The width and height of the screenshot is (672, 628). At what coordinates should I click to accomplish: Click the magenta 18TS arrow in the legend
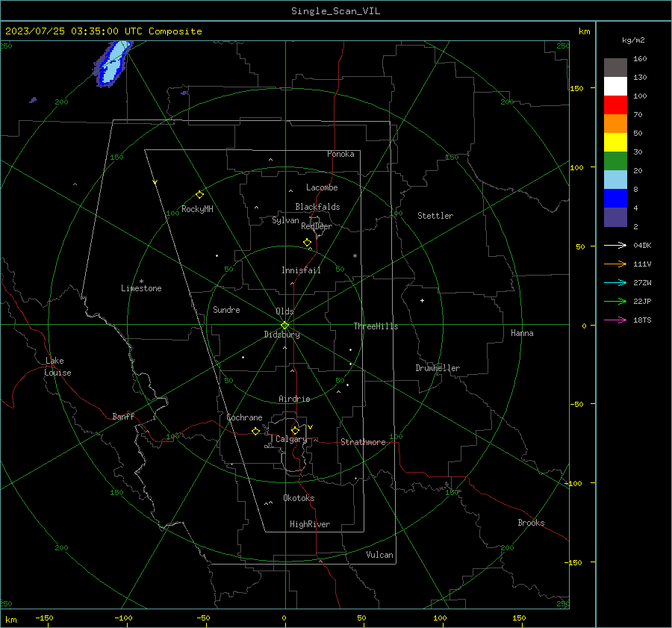(615, 320)
